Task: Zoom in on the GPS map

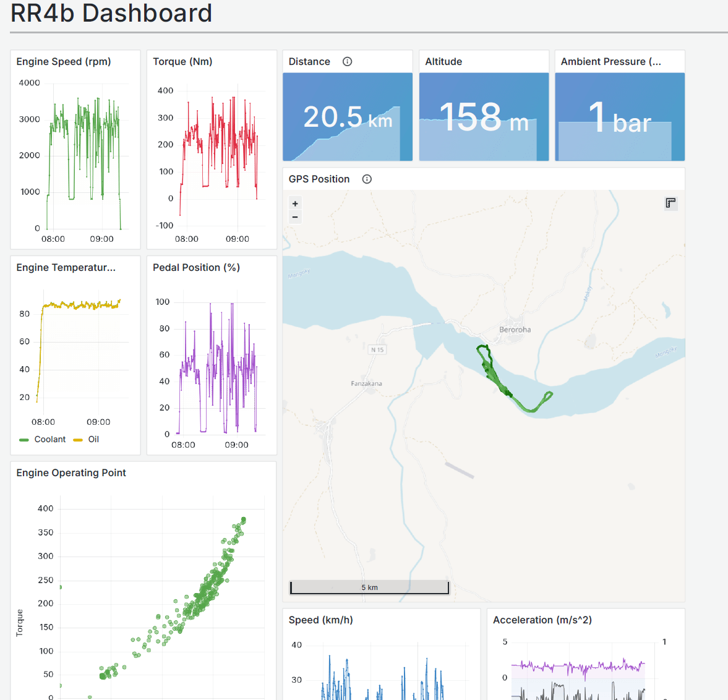Action: pyautogui.click(x=295, y=203)
